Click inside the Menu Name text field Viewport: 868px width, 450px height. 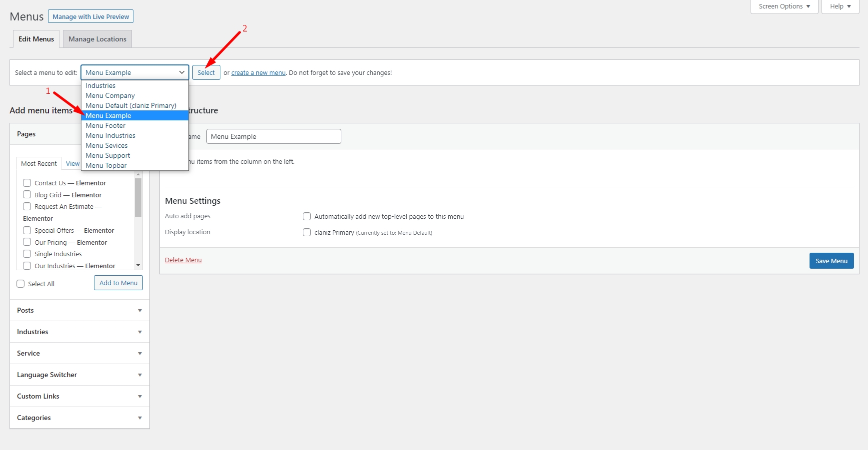273,136
